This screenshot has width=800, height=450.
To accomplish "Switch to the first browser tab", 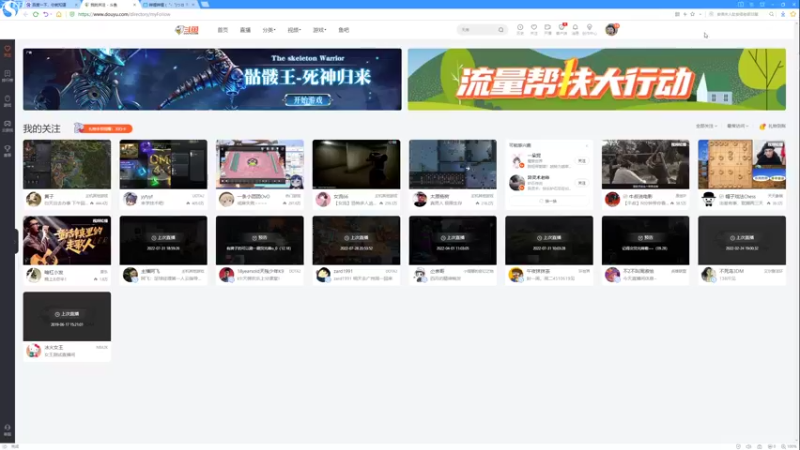I will pos(49,5).
